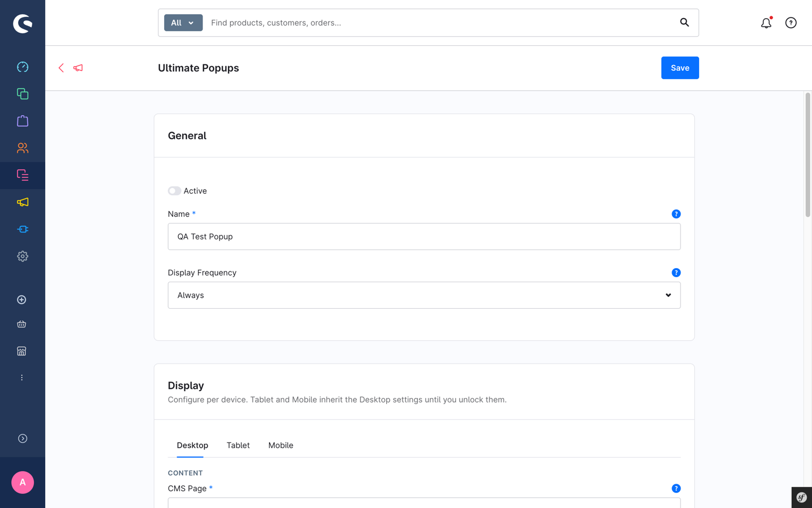Show help tooltip for Name field
Screen dimensions: 812x508
[x=676, y=214]
